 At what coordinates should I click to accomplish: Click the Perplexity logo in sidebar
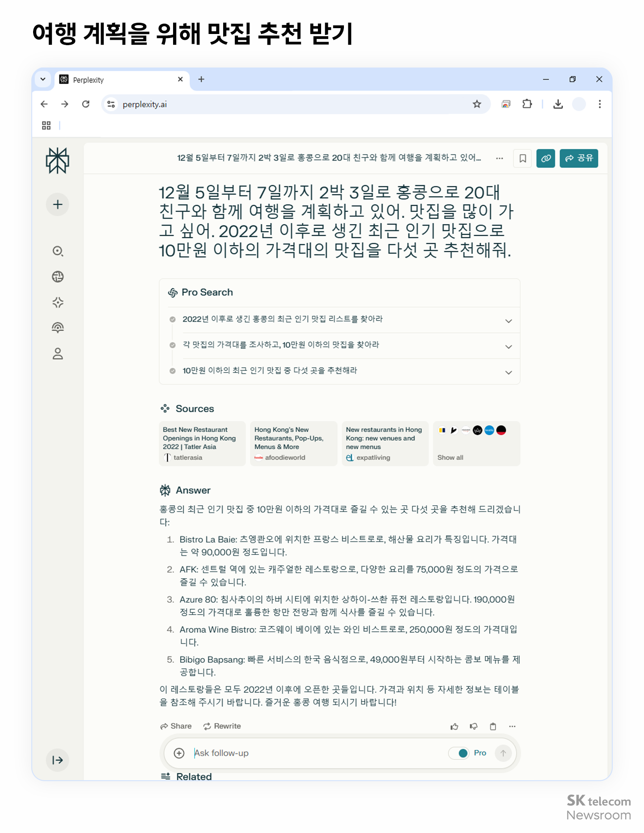click(57, 161)
